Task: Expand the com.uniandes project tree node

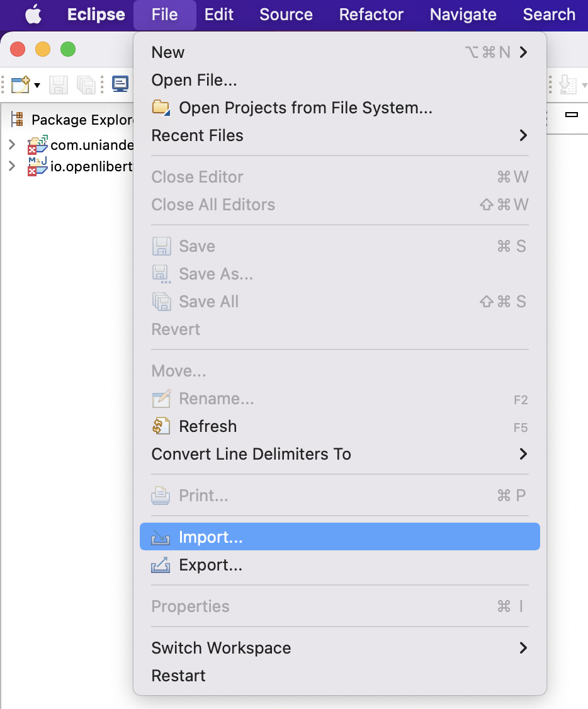Action: (12, 145)
